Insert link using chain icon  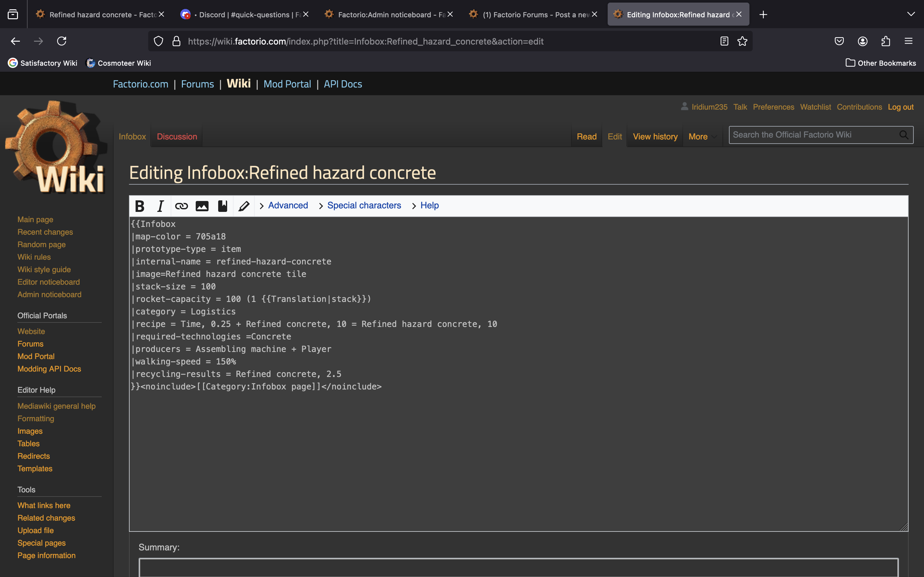[181, 206]
